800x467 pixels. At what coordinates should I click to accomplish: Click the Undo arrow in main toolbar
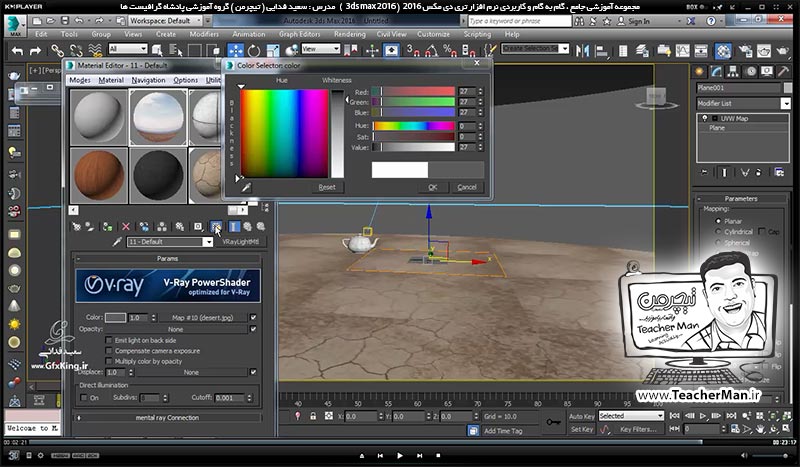(17, 51)
